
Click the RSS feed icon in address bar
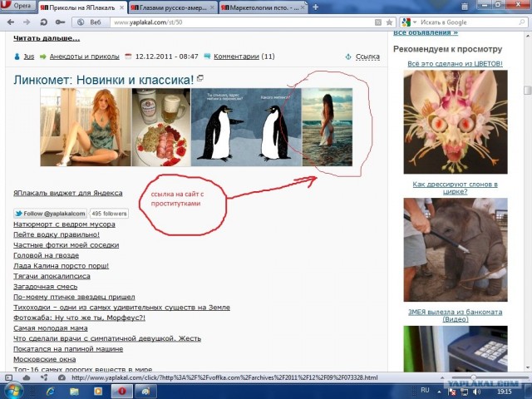point(378,22)
